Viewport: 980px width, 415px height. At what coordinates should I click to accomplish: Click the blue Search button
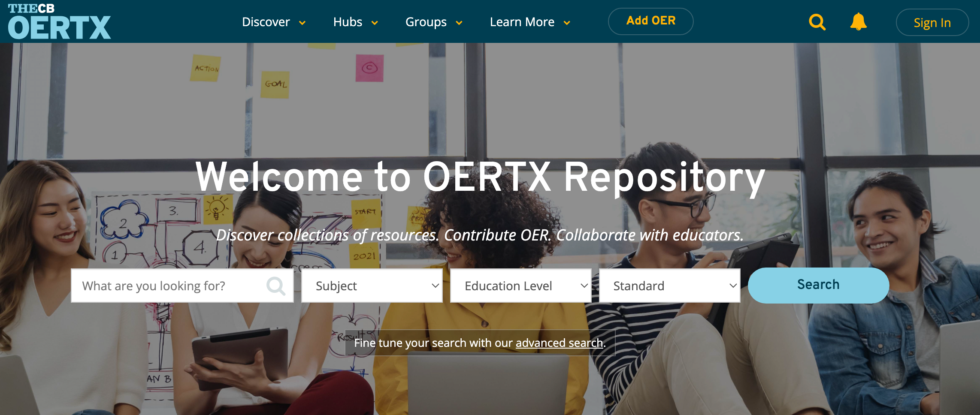pyautogui.click(x=818, y=285)
